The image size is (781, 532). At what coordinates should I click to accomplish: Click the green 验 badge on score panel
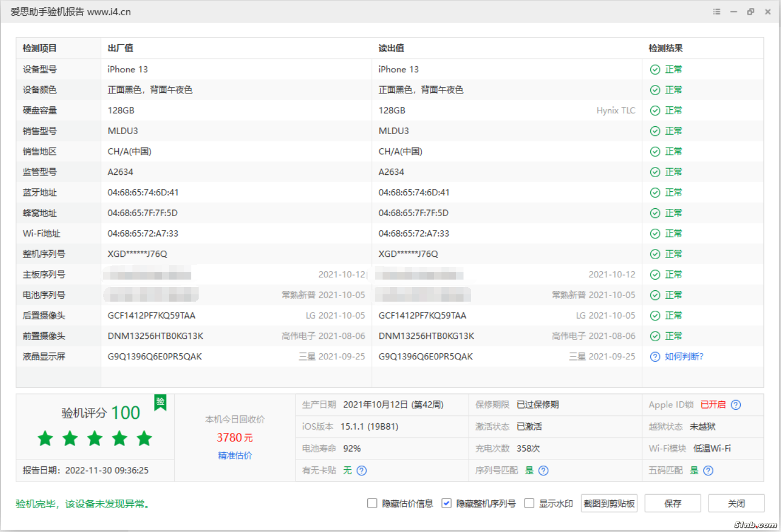click(160, 402)
